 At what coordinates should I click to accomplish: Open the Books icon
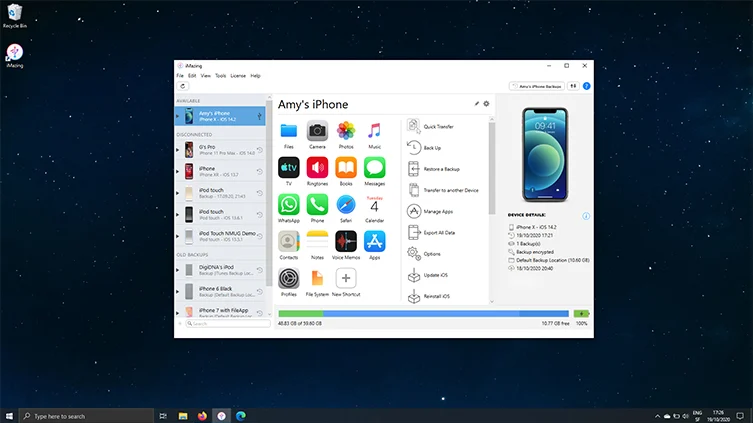[346, 168]
